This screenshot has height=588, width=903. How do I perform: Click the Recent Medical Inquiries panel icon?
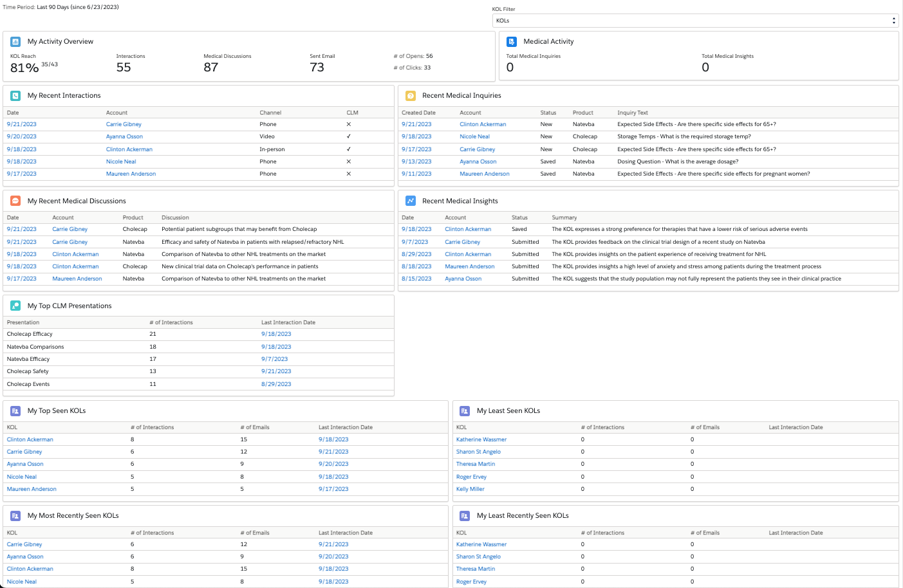[409, 95]
